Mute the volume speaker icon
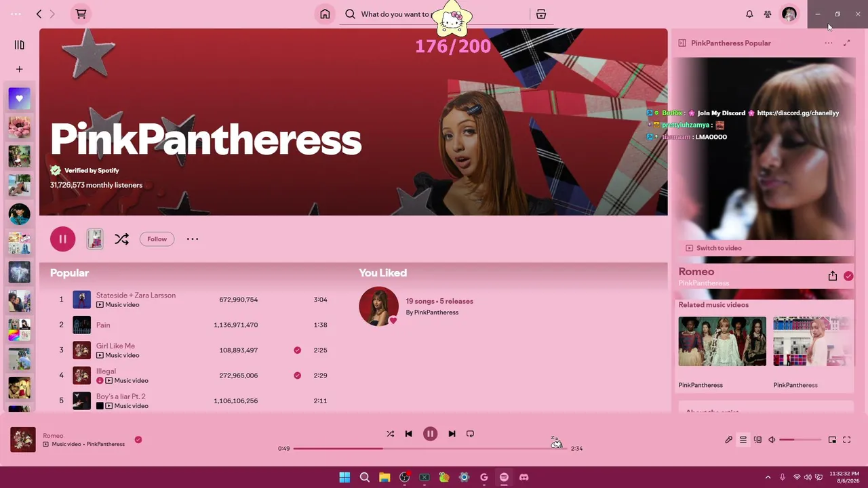The width and height of the screenshot is (868, 488). pos(772,440)
